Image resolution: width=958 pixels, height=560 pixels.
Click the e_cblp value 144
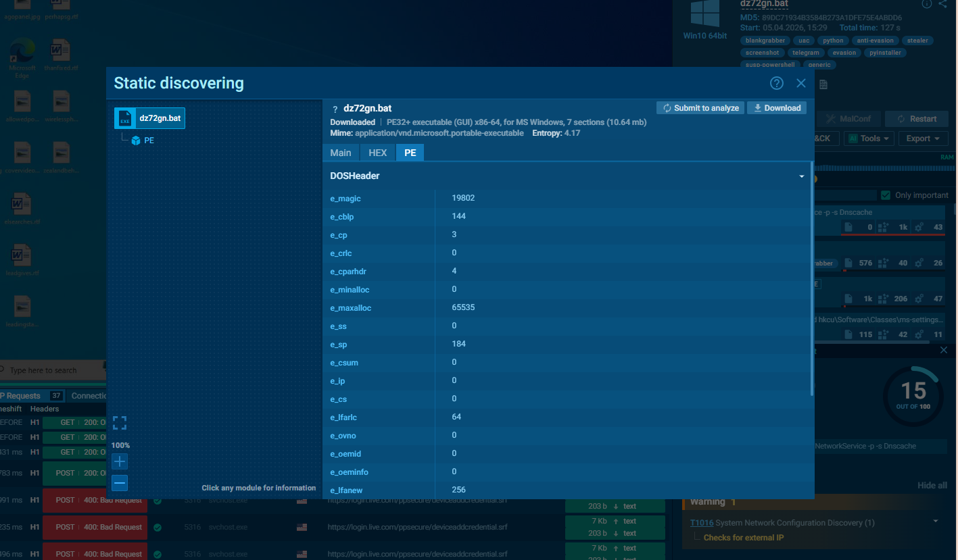tap(458, 217)
